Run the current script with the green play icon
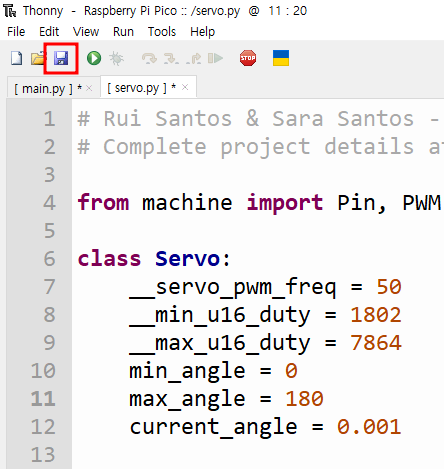The width and height of the screenshot is (444, 469). pos(94,58)
